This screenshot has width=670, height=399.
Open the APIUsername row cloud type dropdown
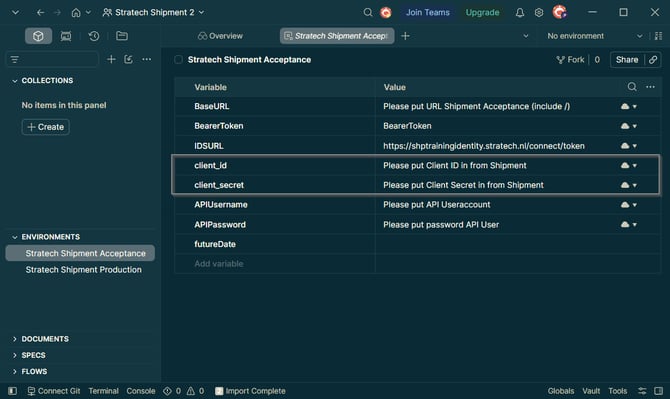click(x=629, y=205)
